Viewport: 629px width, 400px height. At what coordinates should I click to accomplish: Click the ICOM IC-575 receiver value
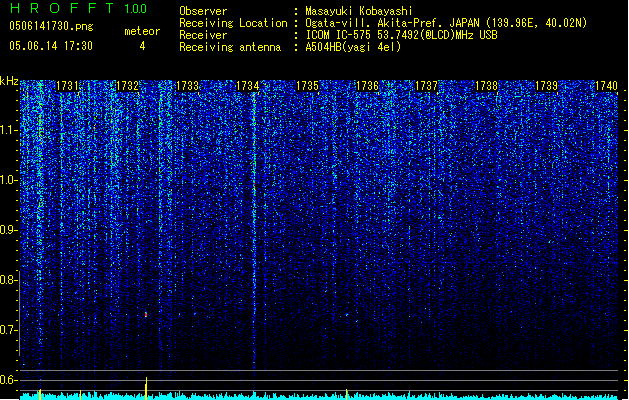[x=401, y=35]
